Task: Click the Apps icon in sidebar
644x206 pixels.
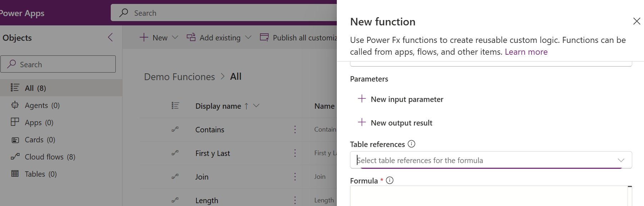Action: (15, 122)
